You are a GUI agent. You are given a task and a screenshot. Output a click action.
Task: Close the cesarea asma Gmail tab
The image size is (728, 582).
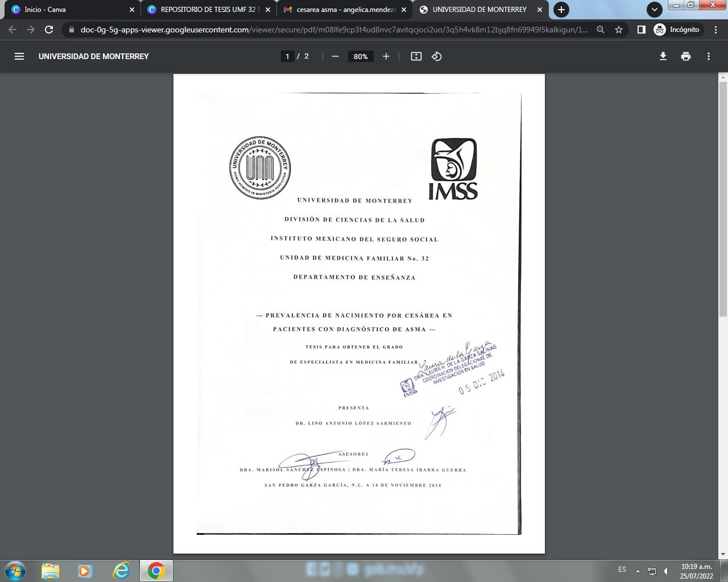pyautogui.click(x=404, y=10)
